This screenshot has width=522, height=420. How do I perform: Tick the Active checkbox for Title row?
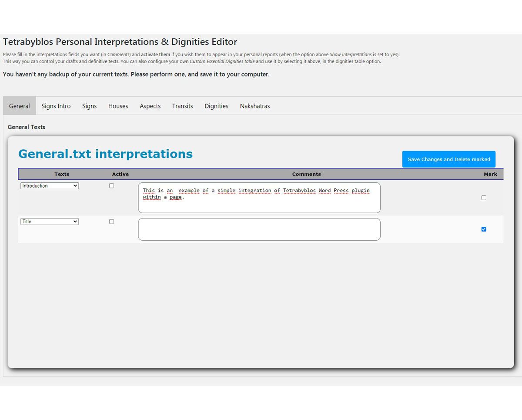(x=111, y=222)
